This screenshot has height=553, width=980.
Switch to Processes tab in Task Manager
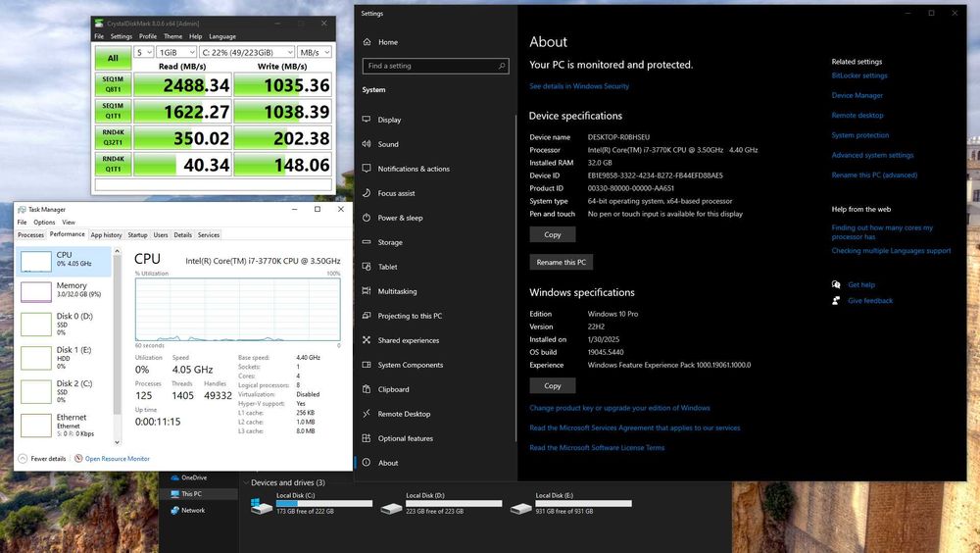tap(30, 235)
